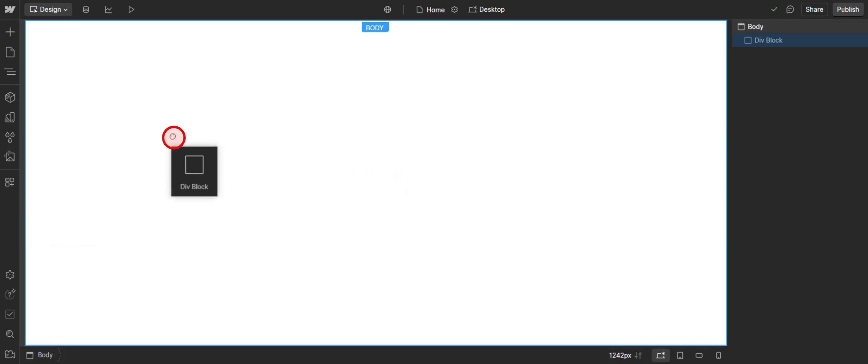
Task: Switch to mobile landscape breakpoint
Action: 699,355
